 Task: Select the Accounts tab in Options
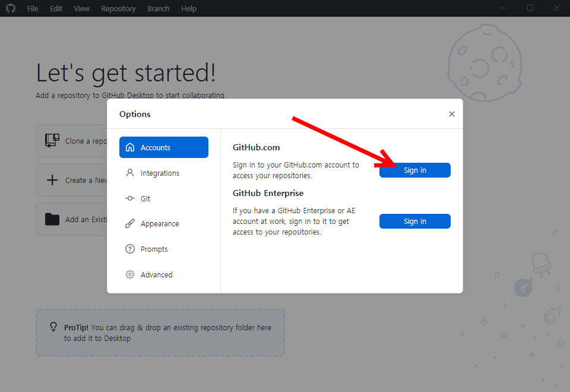point(164,147)
